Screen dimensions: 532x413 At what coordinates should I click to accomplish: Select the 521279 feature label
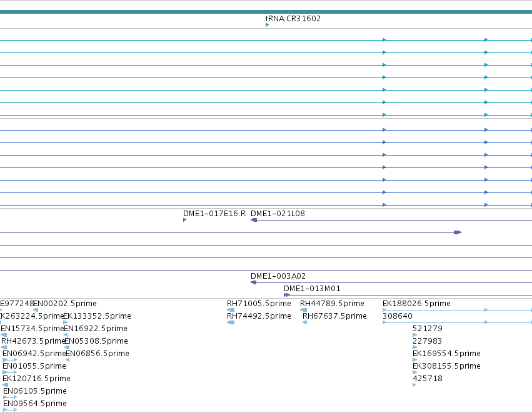point(428,328)
